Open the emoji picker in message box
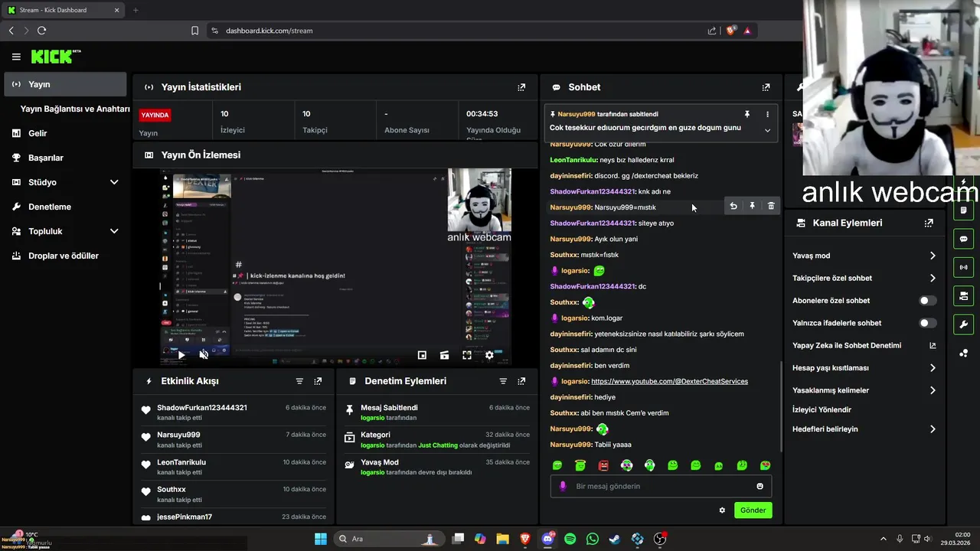 pos(759,486)
